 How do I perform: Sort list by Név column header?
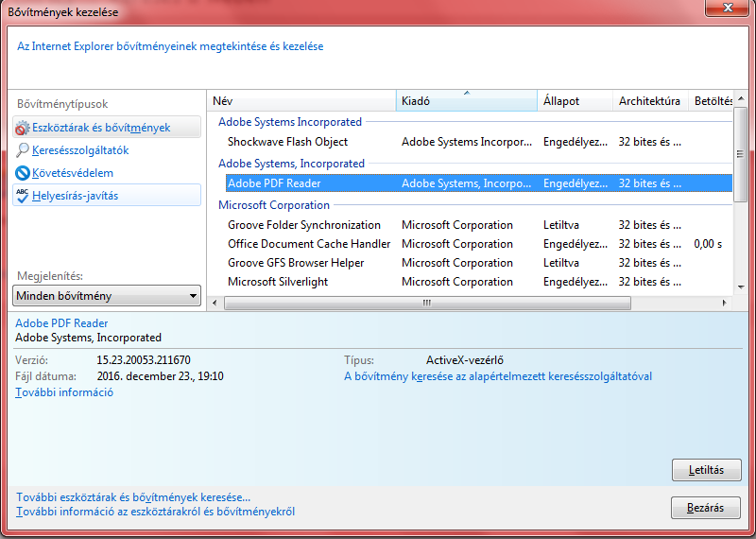(x=301, y=101)
